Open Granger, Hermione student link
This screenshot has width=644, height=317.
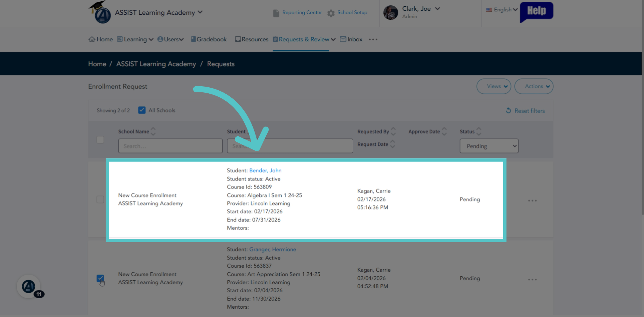click(x=272, y=250)
